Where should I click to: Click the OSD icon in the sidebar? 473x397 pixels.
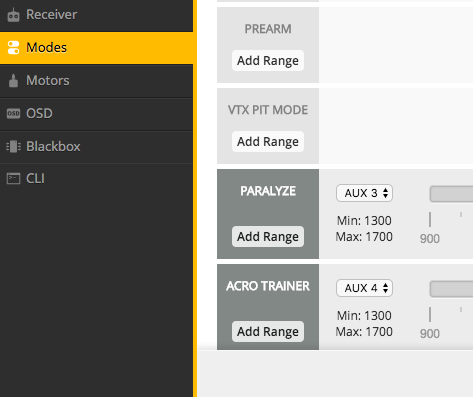(13, 113)
